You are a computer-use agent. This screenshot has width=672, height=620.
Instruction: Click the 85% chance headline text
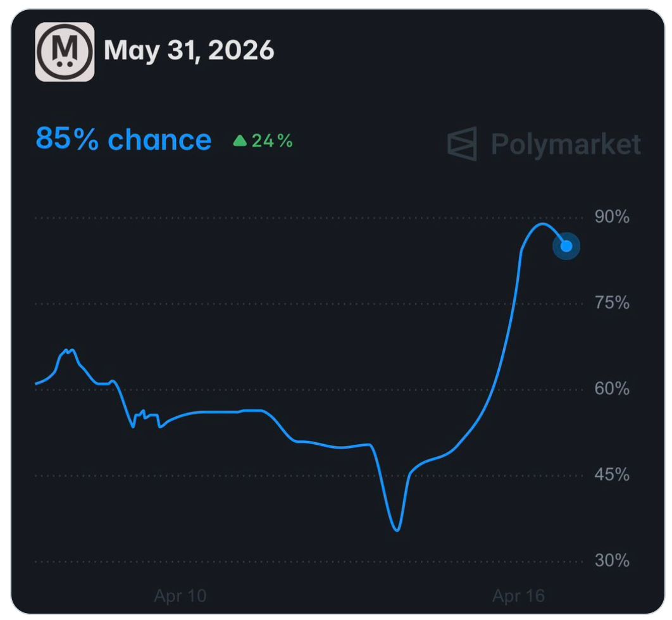tap(124, 139)
